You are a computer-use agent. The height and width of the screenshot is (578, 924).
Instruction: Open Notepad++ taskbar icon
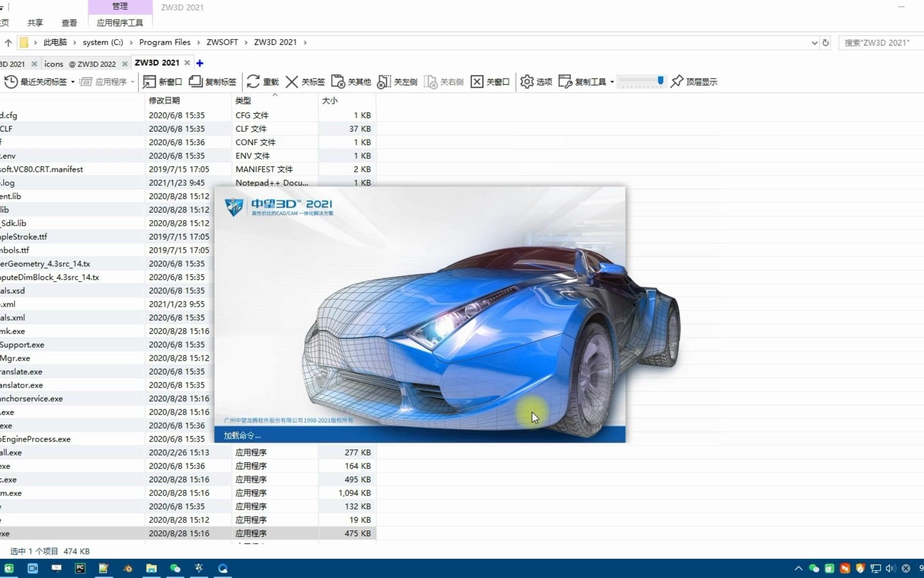(104, 568)
